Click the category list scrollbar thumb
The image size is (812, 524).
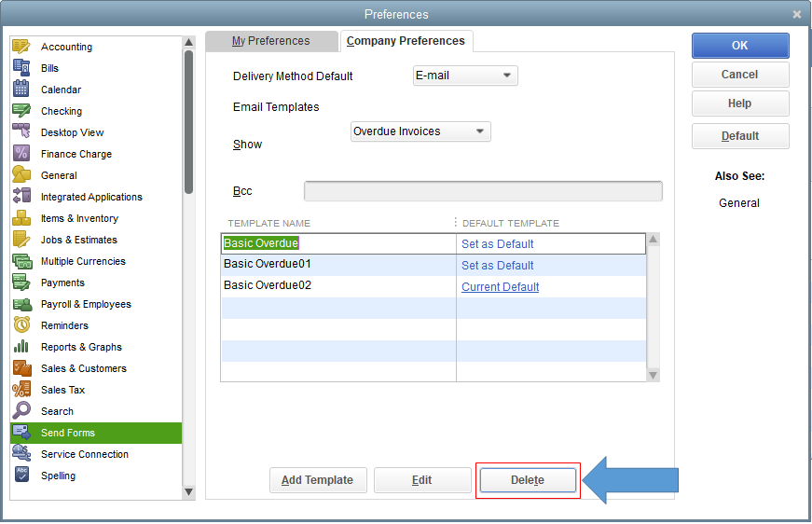pos(189,122)
